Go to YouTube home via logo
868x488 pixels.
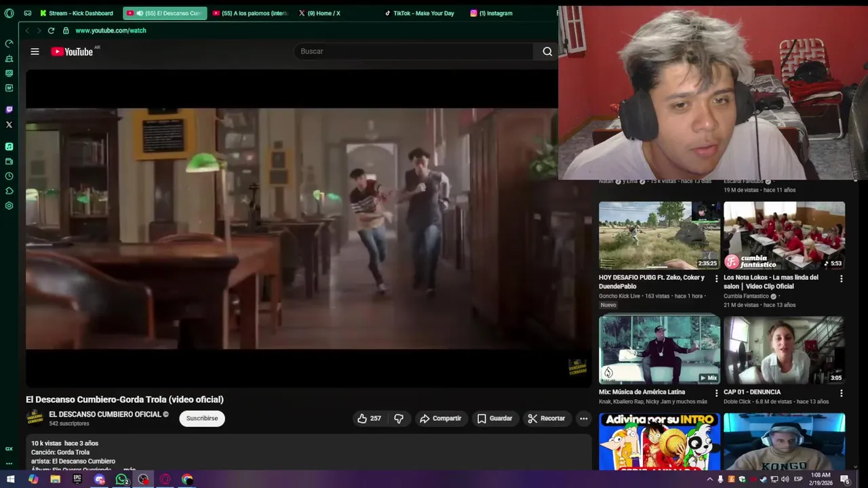point(72,52)
